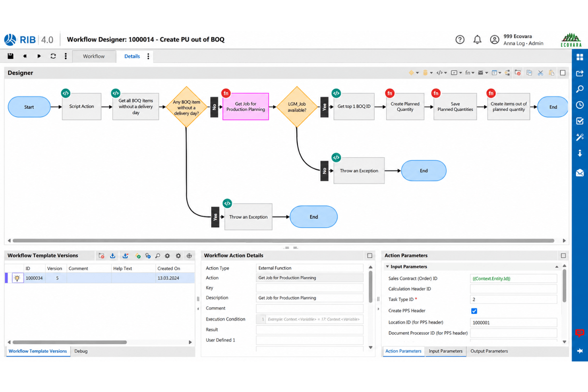Open the tools wrench icon in the sidebar
588x392 pixels.
tap(580, 137)
